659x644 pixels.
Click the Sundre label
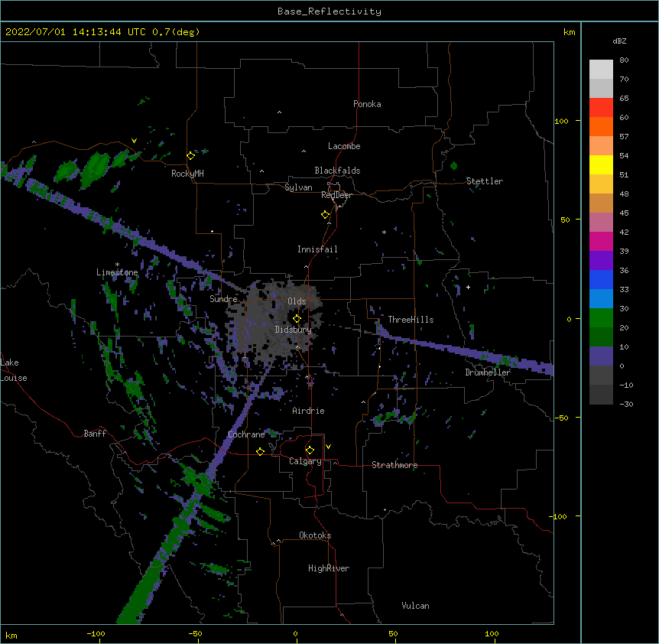[x=223, y=299]
